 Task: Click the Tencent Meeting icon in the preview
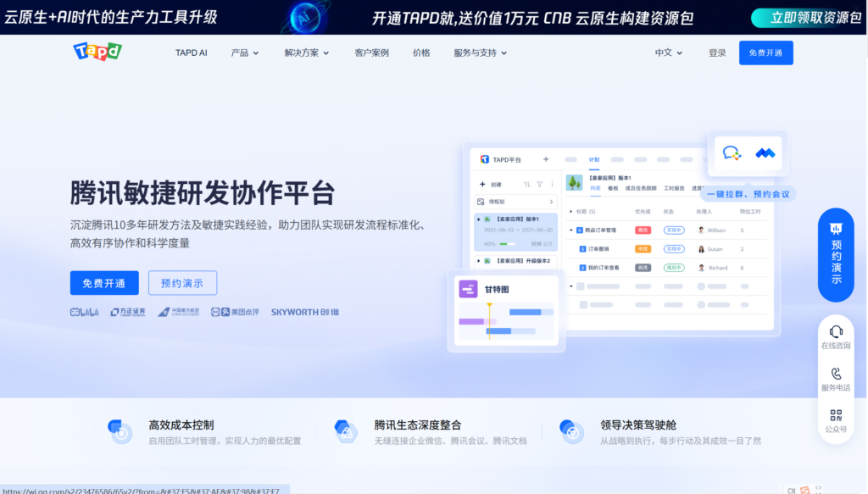coord(765,153)
